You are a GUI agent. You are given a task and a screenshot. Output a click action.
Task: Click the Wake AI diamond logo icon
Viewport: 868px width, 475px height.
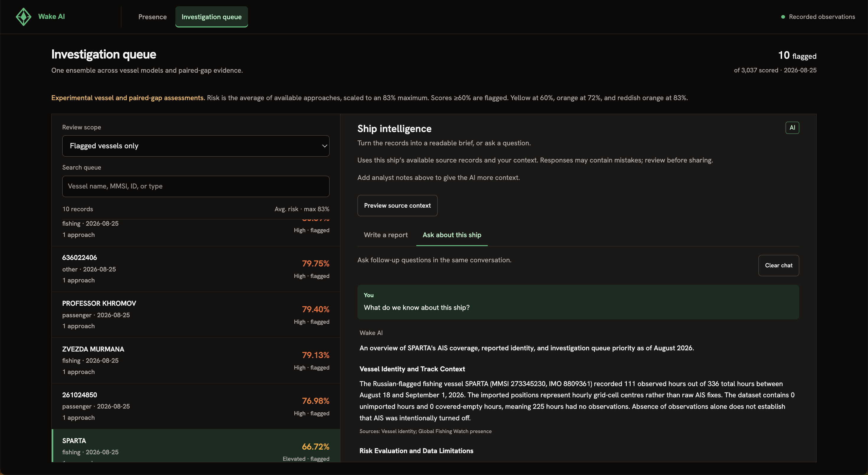[24, 17]
